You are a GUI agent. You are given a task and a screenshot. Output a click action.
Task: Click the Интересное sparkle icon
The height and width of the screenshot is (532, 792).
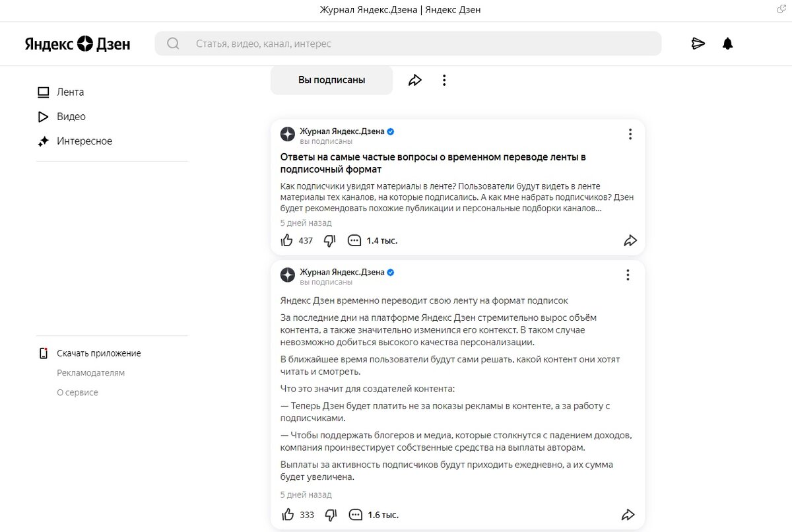42,141
